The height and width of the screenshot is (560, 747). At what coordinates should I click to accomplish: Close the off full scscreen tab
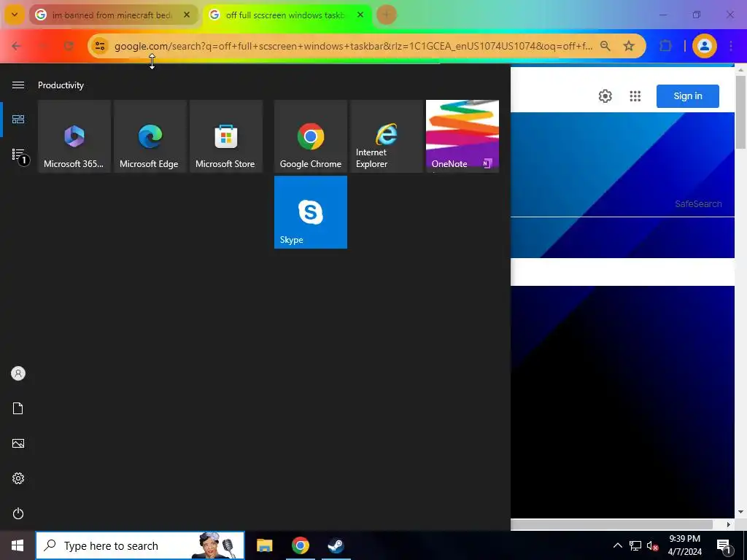pos(360,15)
